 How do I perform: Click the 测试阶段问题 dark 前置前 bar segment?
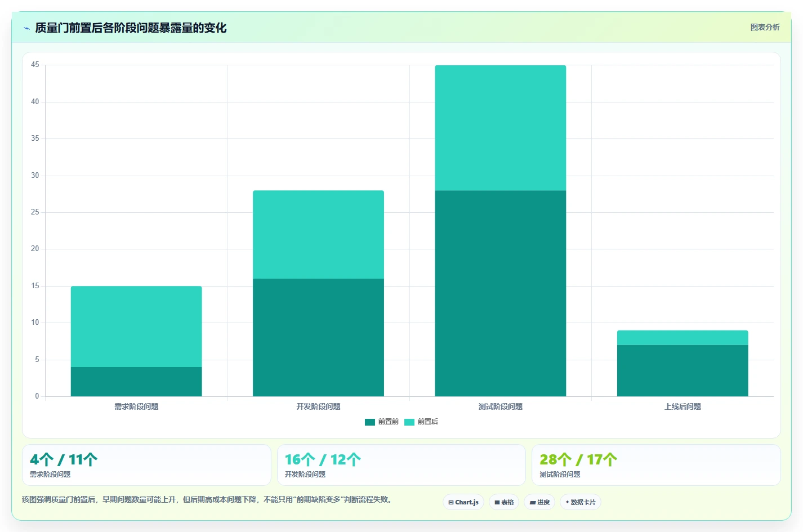point(501,293)
